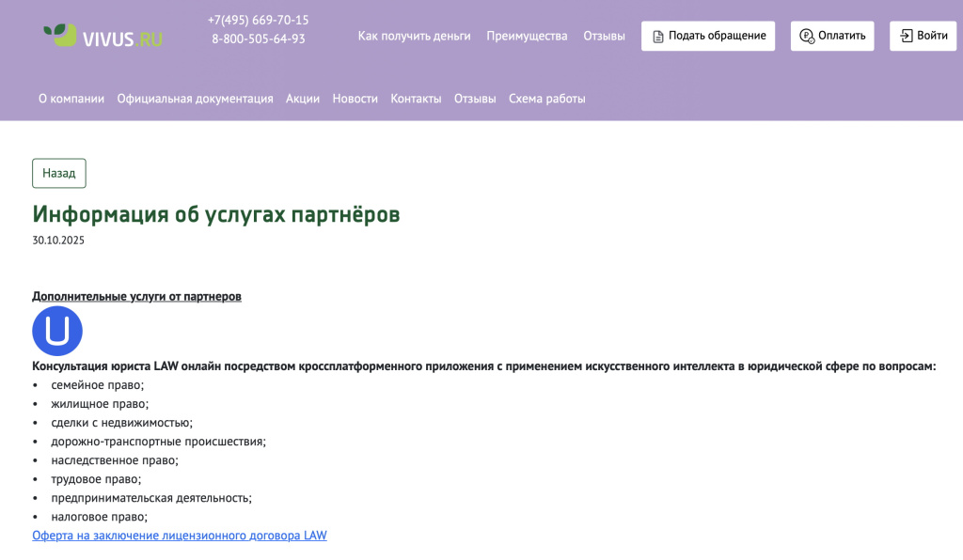Viewport: 963px width, 560px height.
Task: View the Акции page
Action: pos(302,98)
